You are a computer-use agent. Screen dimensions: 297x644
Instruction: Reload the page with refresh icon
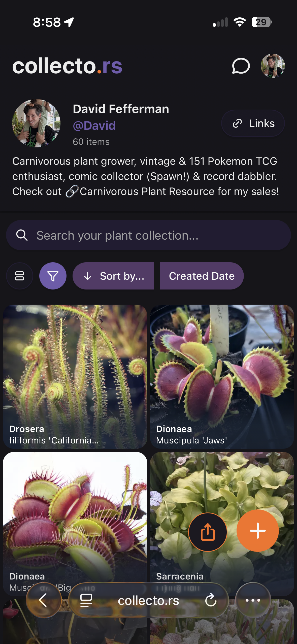click(x=211, y=600)
